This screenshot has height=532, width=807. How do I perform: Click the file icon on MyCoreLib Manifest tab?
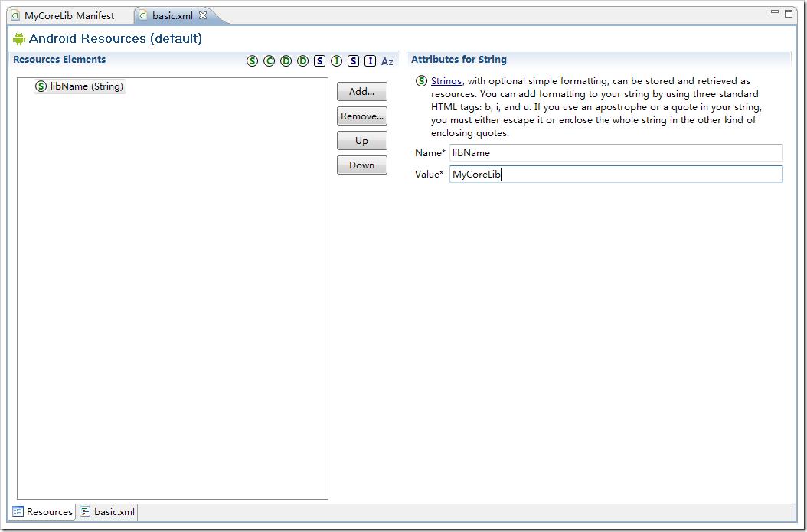tap(15, 15)
